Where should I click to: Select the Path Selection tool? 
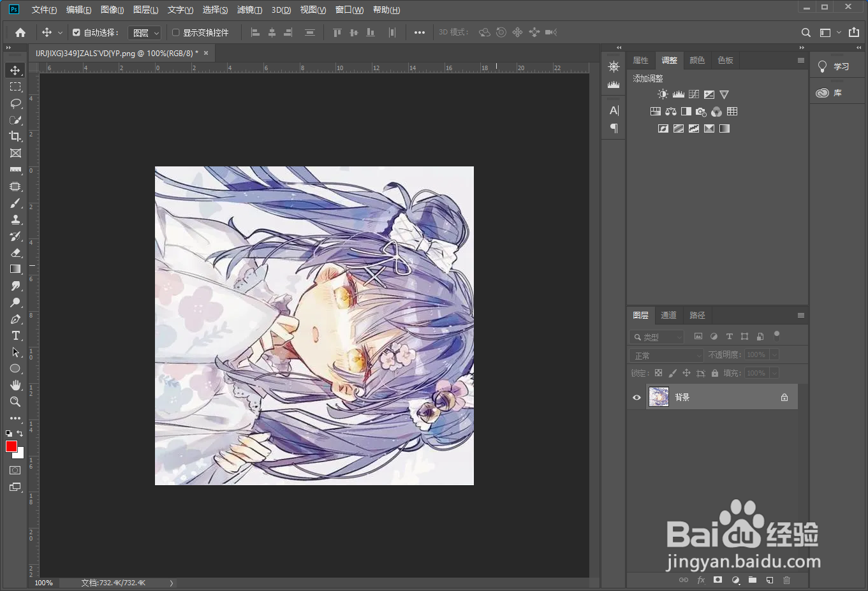pyautogui.click(x=15, y=352)
